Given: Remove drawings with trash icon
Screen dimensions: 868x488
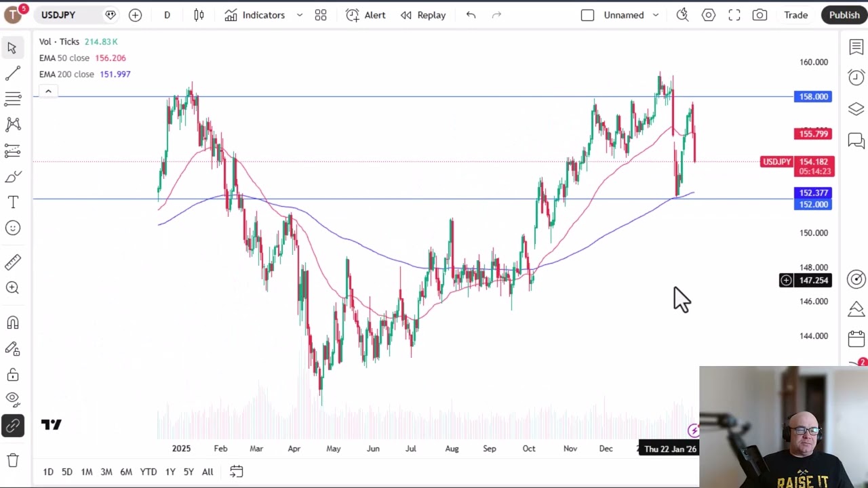Looking at the screenshot, I should click(x=12, y=461).
